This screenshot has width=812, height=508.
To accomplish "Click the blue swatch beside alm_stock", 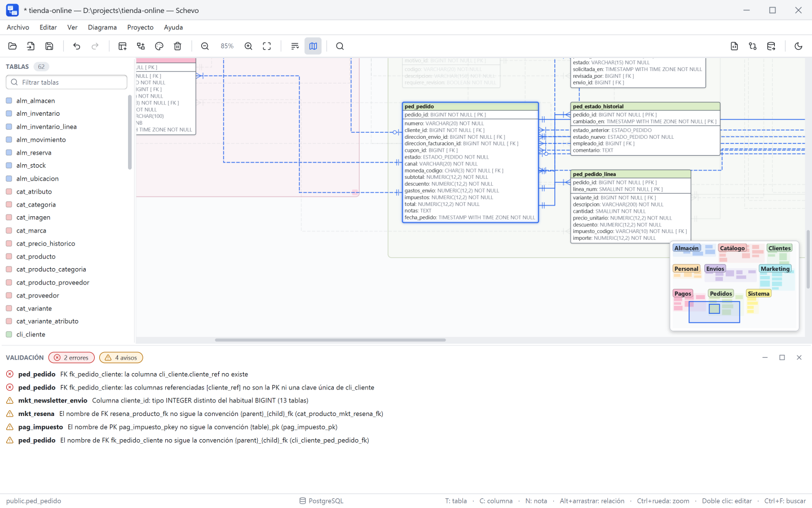I will [9, 166].
